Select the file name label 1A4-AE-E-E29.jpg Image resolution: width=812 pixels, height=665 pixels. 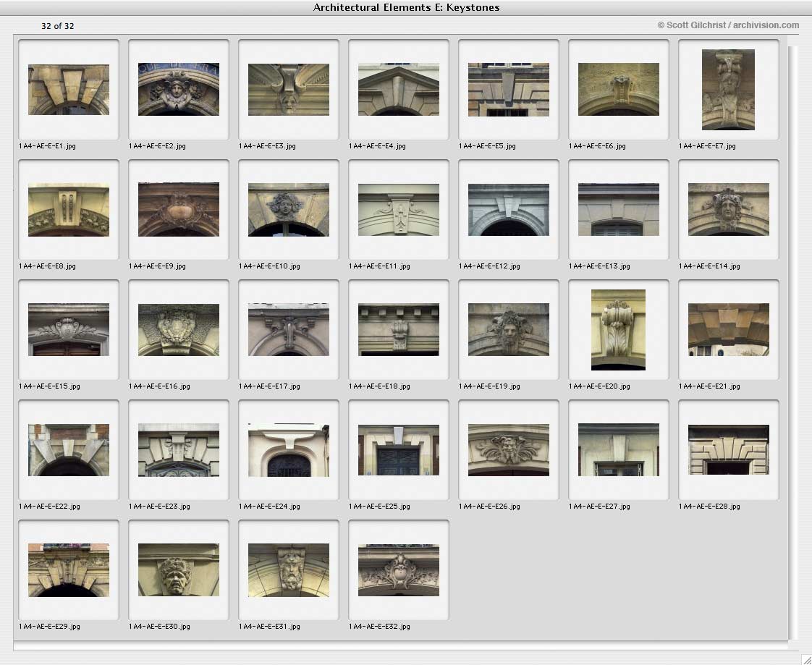coord(50,627)
